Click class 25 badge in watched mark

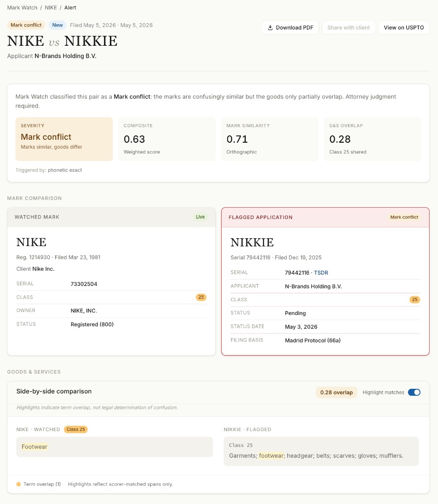(201, 297)
